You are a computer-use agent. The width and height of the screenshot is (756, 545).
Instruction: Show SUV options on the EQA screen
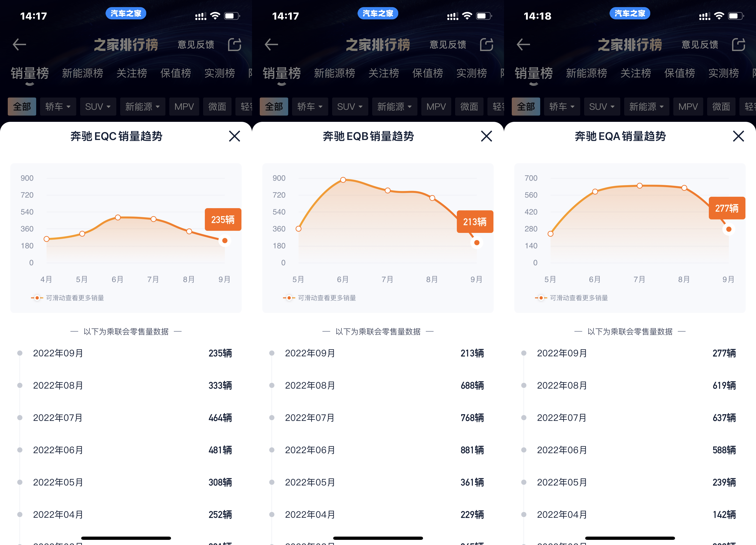tap(602, 107)
